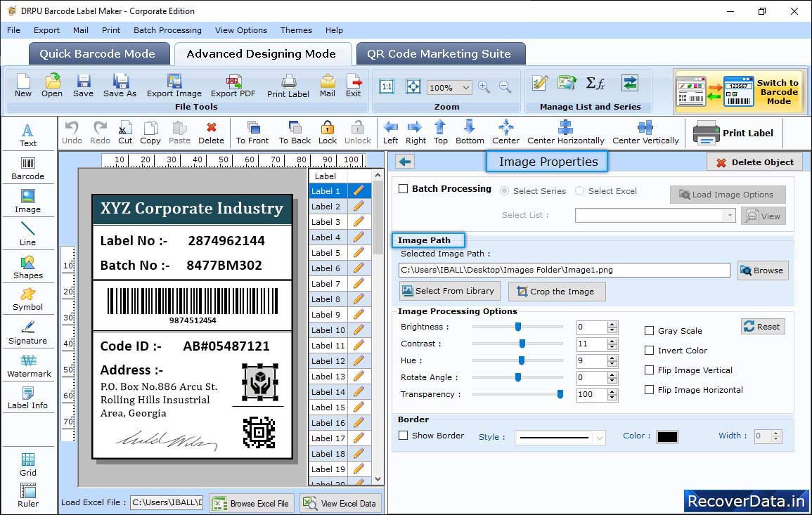Increase the Brightness value with spinner

pyautogui.click(x=612, y=324)
